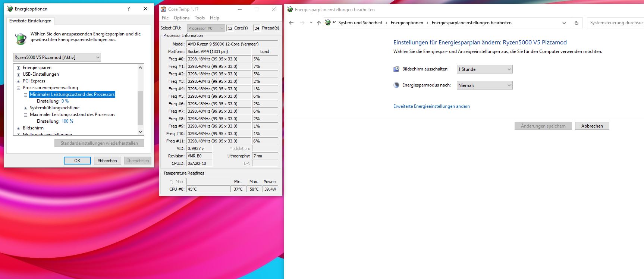Go back in Energiesparplaneinstellungen window

tap(292, 23)
